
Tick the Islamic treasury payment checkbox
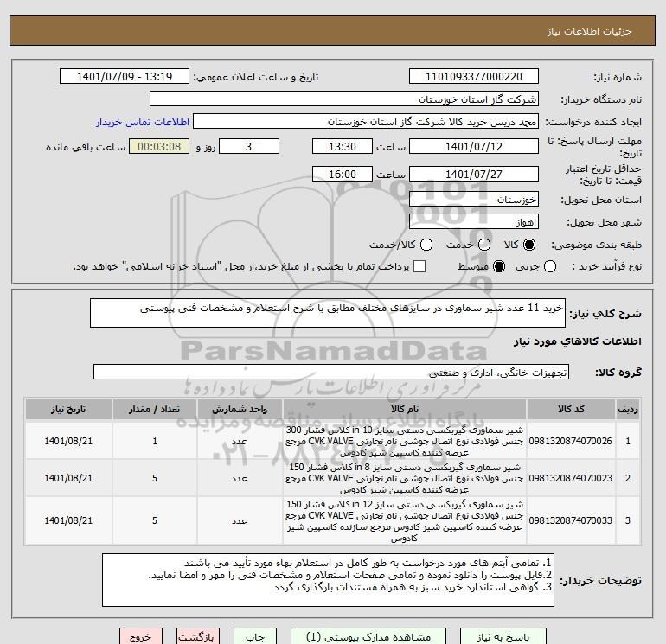[x=419, y=266]
